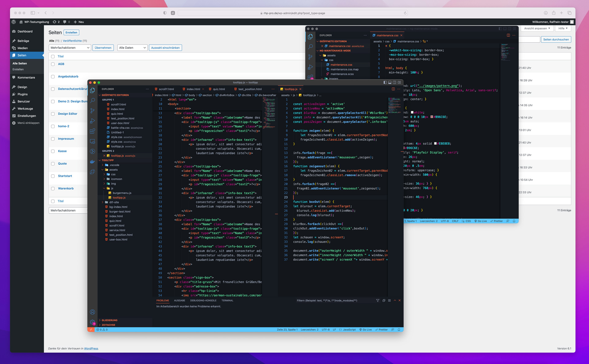Click Prettier in tooltipp status bar

381,330
